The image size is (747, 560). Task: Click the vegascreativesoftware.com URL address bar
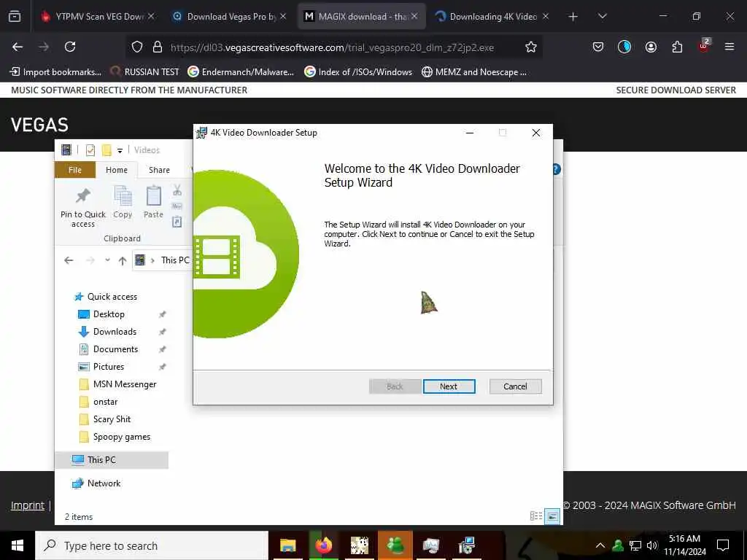(332, 47)
